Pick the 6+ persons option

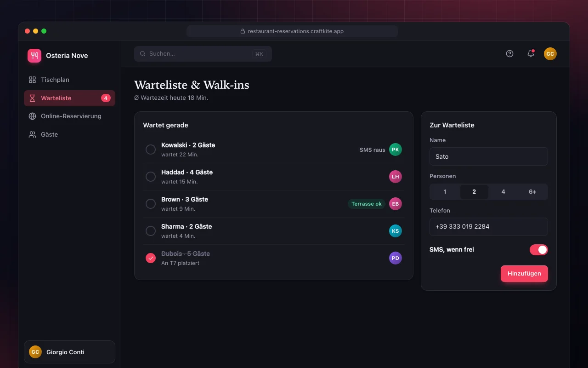pyautogui.click(x=532, y=192)
